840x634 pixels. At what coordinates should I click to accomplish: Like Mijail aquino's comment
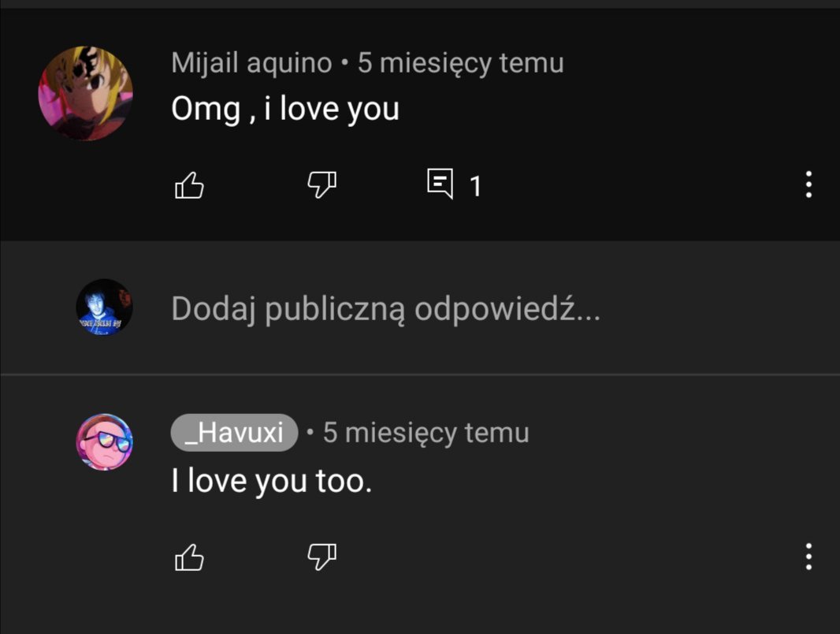(x=190, y=185)
